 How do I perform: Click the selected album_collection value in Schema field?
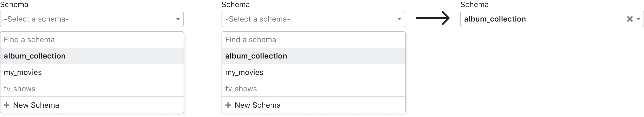(495, 19)
